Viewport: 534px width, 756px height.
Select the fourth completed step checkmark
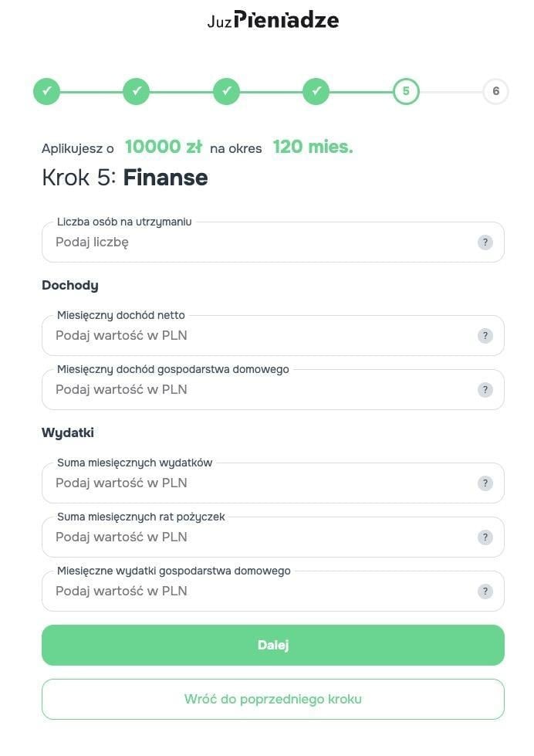pyautogui.click(x=316, y=90)
